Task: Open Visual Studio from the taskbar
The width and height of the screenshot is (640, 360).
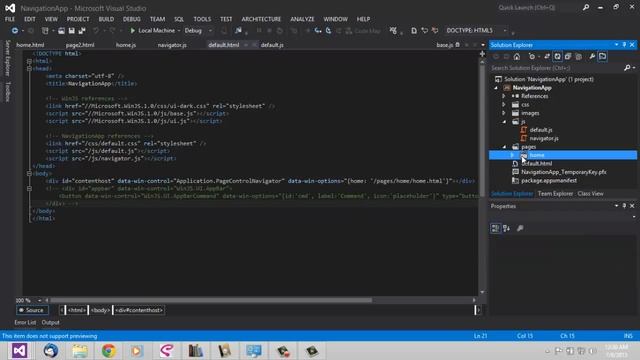Action: (x=19, y=351)
